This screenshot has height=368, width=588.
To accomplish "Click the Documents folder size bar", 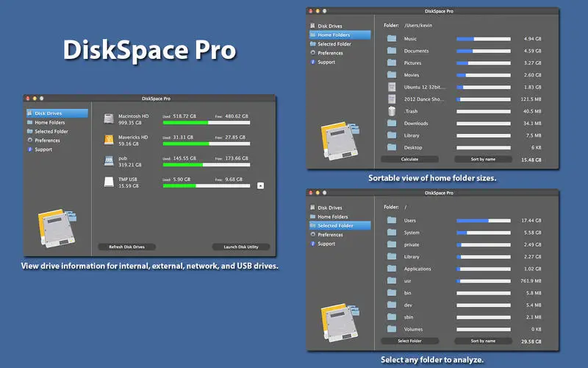I will [484, 51].
